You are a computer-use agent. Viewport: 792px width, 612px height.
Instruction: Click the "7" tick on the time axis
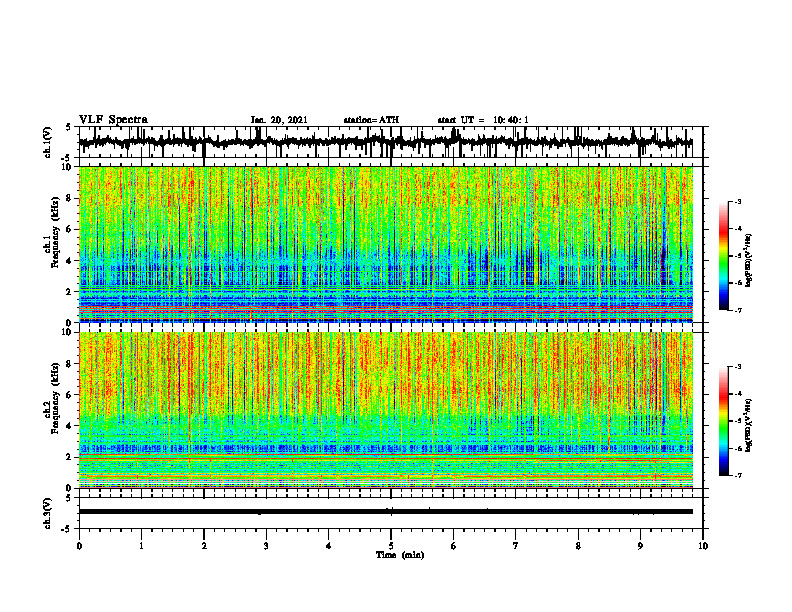(x=516, y=546)
